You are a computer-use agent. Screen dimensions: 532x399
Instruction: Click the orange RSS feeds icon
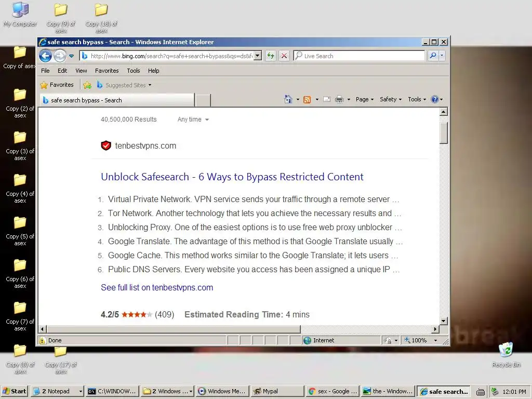pyautogui.click(x=307, y=99)
